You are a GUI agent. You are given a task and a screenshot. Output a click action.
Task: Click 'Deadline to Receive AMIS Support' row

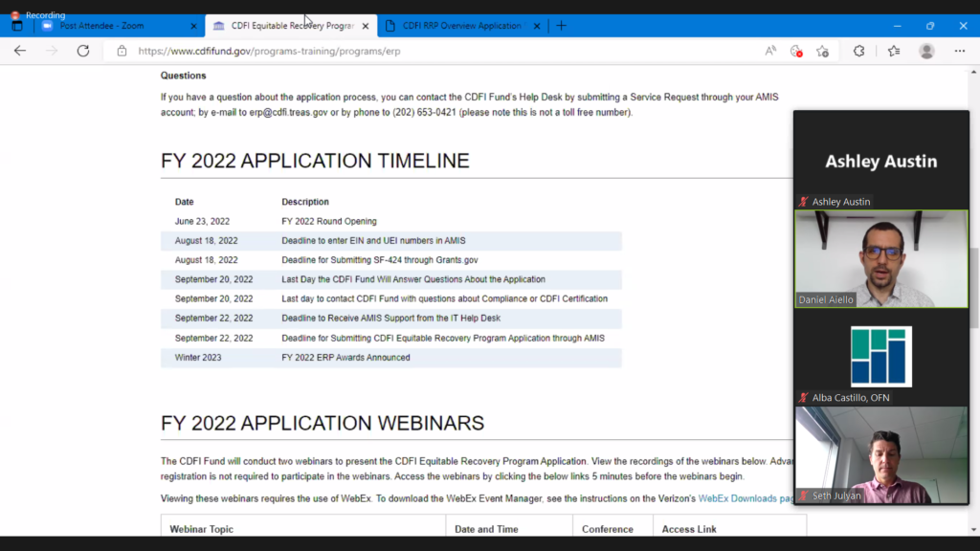click(x=391, y=318)
